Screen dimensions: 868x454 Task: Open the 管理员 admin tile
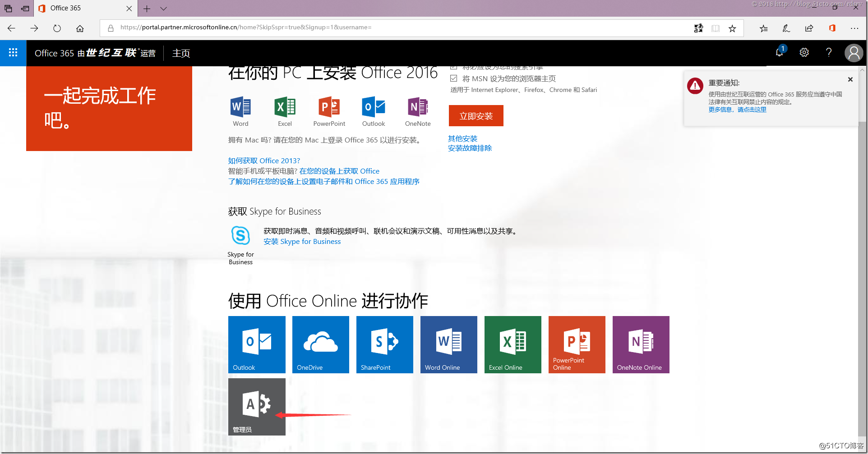coord(257,407)
